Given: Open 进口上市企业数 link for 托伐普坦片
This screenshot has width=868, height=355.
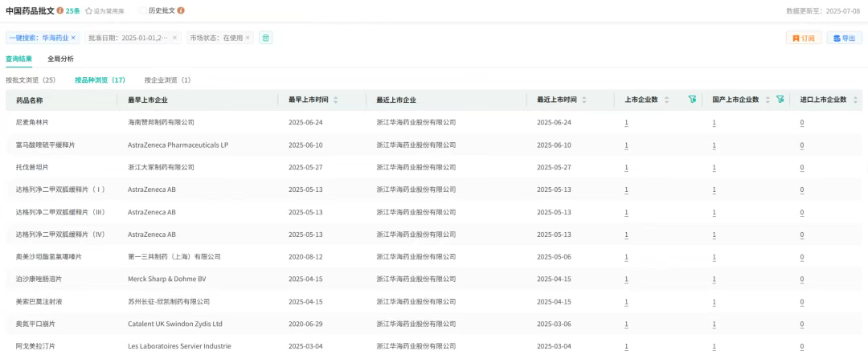Looking at the screenshot, I should pos(801,167).
